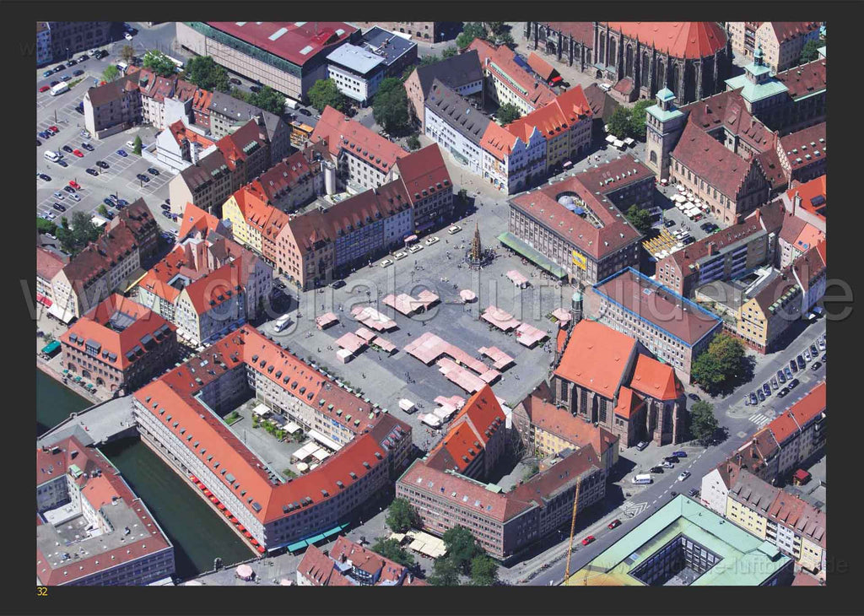
Task: Select the yellow construction crane
Action: [x=572, y=530]
